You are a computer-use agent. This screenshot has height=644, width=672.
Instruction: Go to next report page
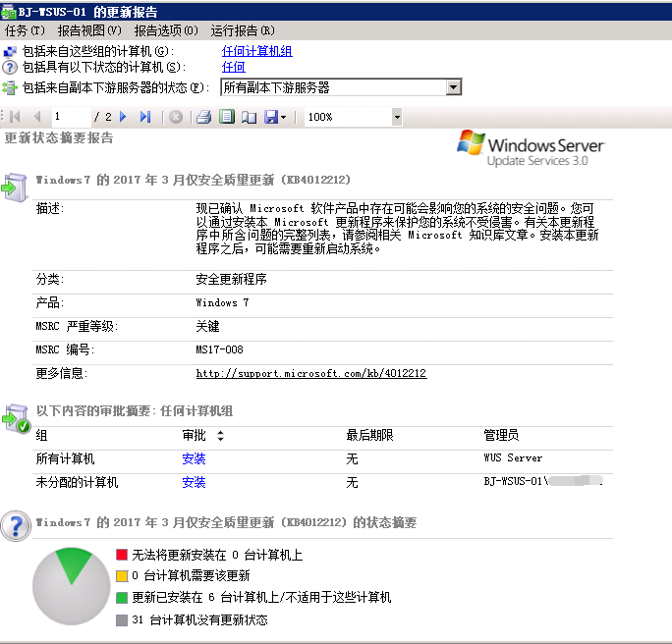point(124,117)
